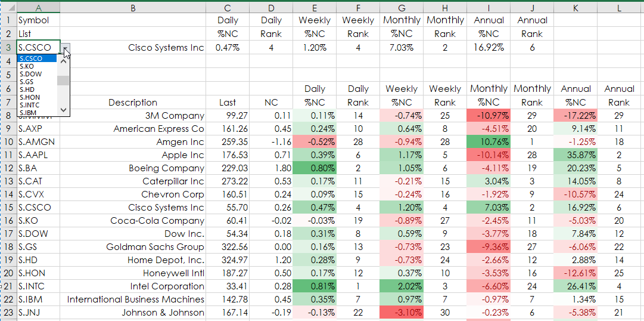Click International Business Machines cell
Viewport: 644px width, 321px height.
pos(133,299)
